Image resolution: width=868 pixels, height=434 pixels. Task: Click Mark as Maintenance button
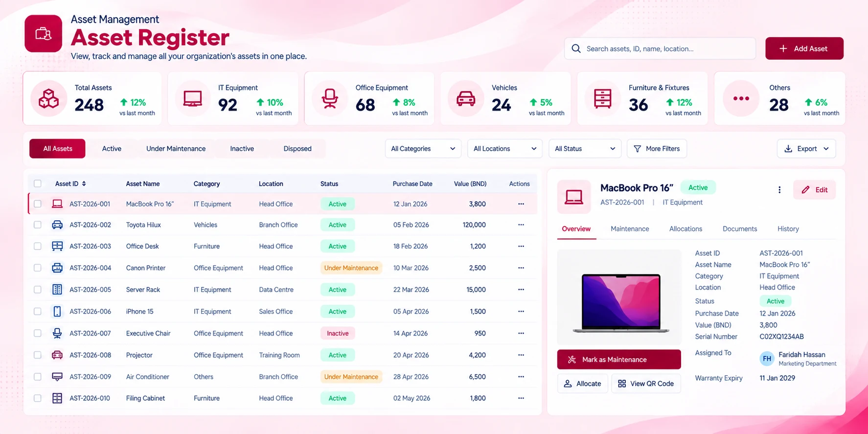click(619, 360)
